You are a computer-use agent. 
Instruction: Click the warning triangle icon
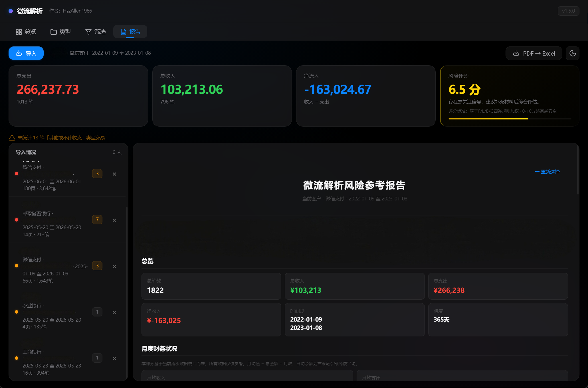click(x=12, y=138)
